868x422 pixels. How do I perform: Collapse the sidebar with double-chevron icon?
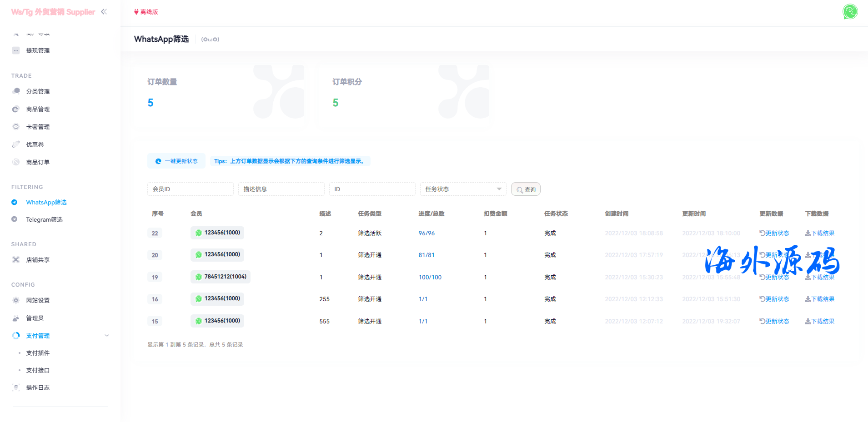tap(104, 12)
